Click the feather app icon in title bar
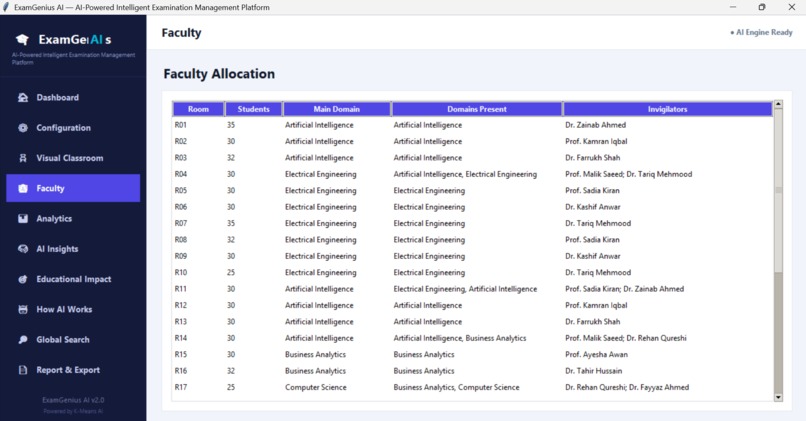 (x=6, y=7)
